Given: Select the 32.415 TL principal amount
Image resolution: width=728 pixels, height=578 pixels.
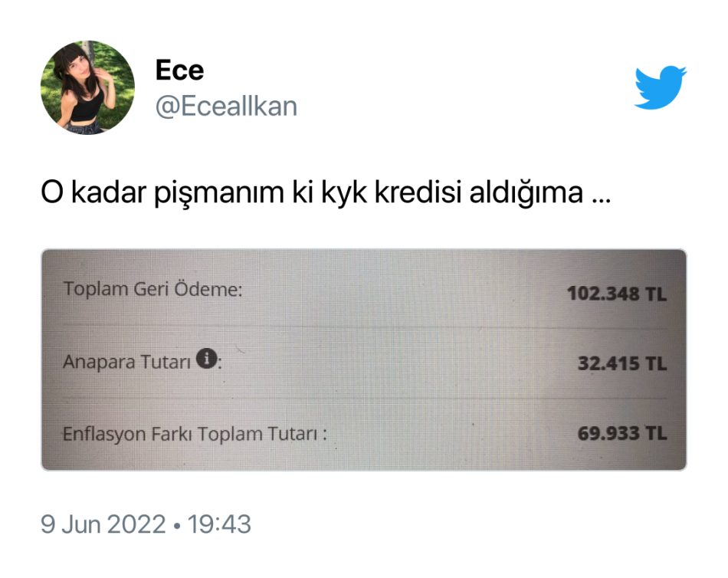Looking at the screenshot, I should 622,363.
